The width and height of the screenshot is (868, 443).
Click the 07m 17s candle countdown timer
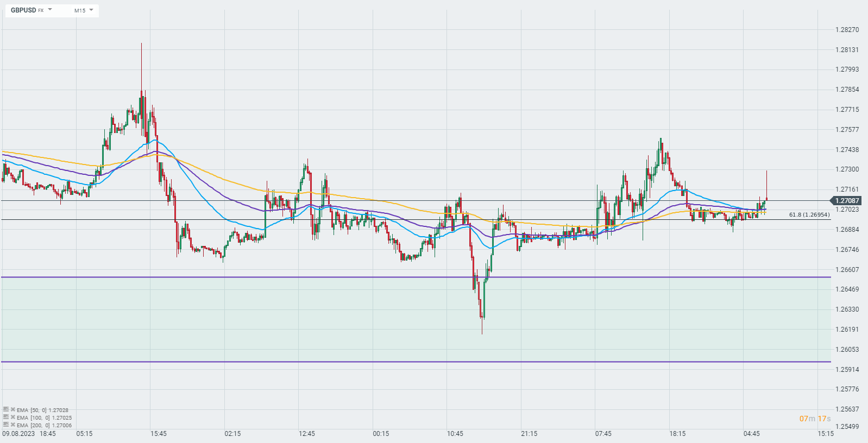coord(815,419)
